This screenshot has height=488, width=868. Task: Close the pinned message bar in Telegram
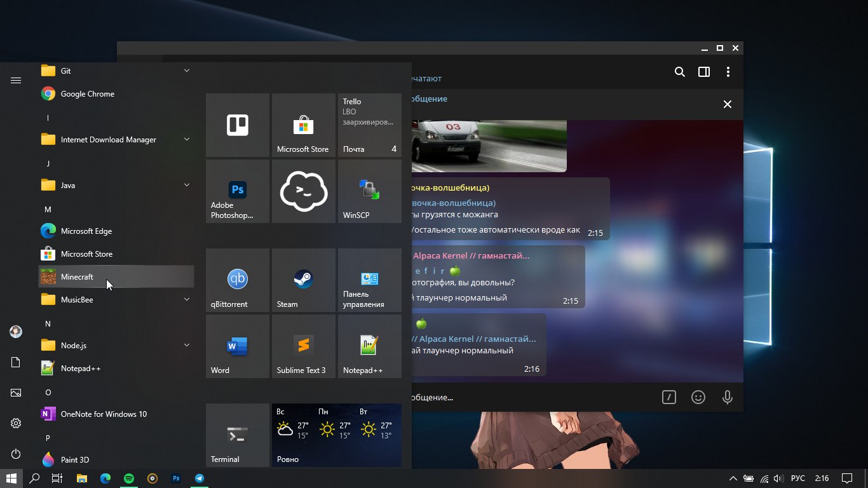pos(728,104)
